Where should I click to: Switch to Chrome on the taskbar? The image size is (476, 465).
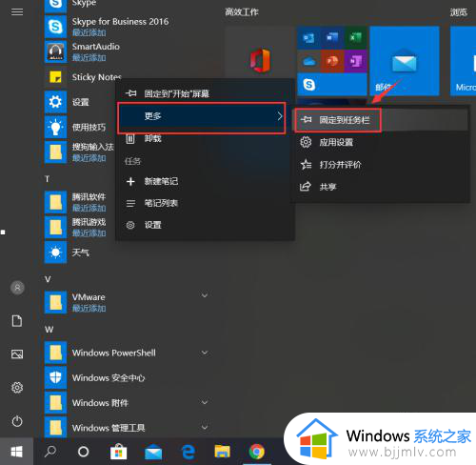click(x=257, y=452)
